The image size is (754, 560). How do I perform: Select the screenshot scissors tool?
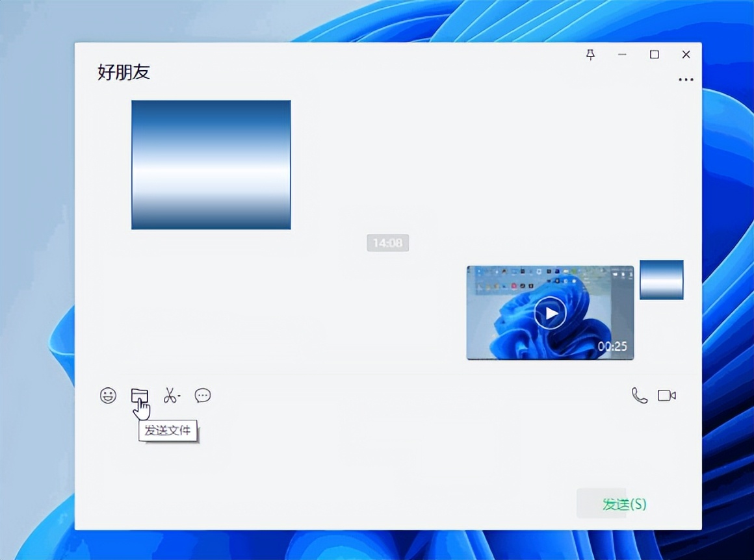170,396
